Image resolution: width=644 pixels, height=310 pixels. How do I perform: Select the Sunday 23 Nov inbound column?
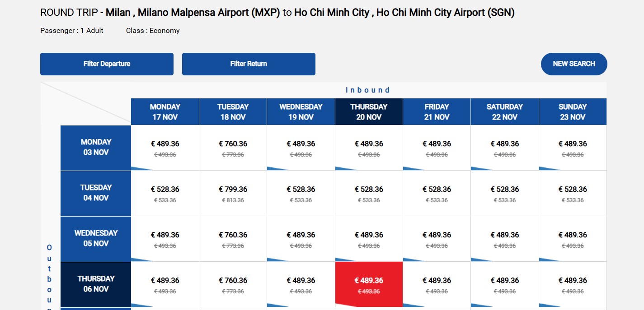click(x=573, y=112)
